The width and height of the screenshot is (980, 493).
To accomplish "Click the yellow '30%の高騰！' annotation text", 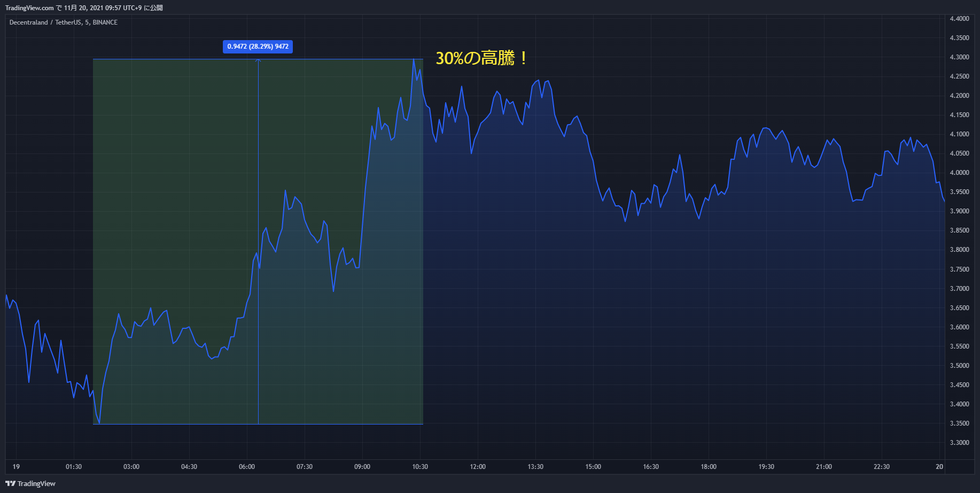I will pyautogui.click(x=483, y=58).
